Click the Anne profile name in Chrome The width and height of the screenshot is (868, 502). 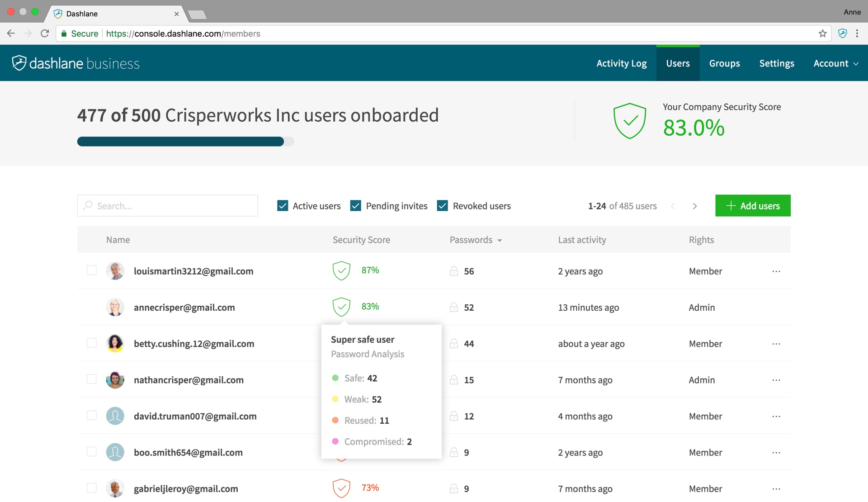click(x=852, y=12)
